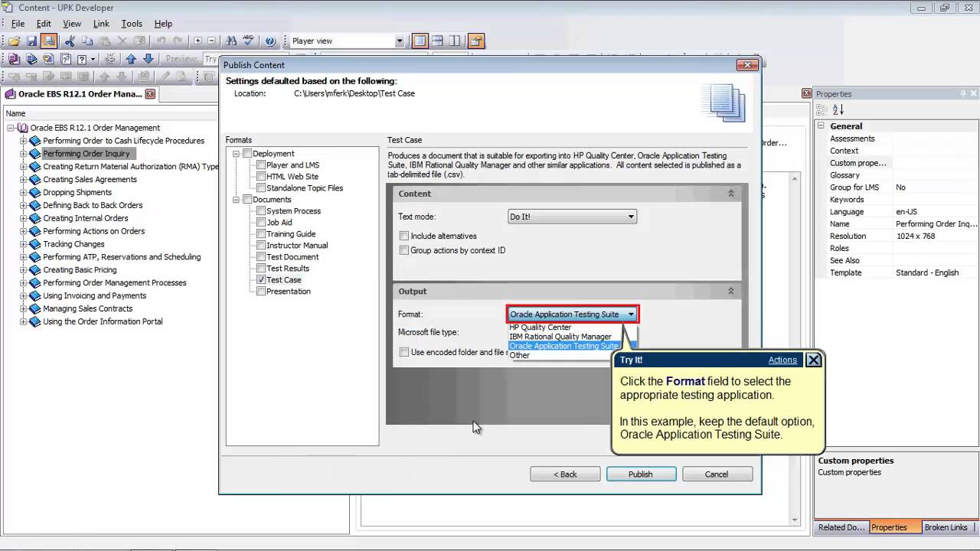Click the Copy toolbar icon
This screenshot has height=551, width=980.
87,41
